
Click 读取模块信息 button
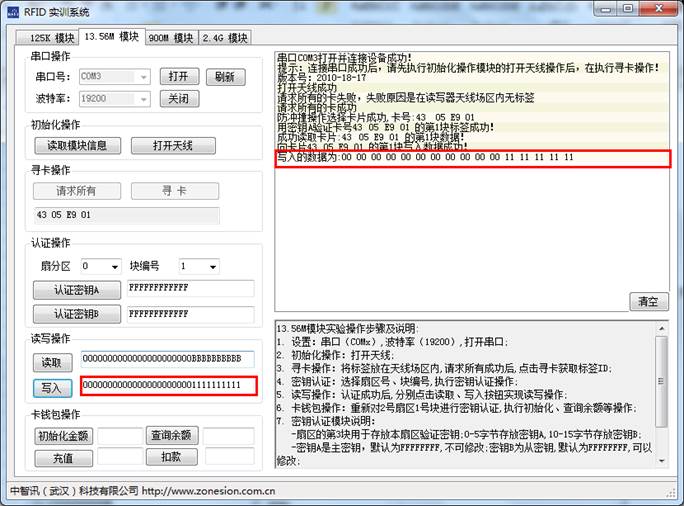(x=78, y=146)
